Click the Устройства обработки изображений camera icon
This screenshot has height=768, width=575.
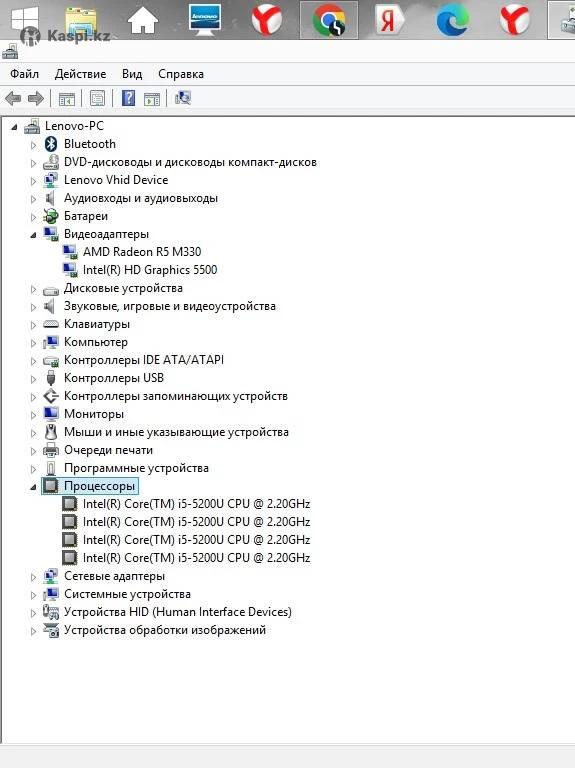[x=51, y=630]
